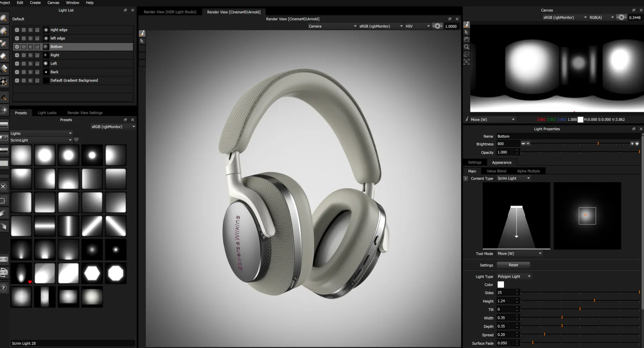The width and height of the screenshot is (644, 348).
Task: Click the Canvas exposure aperture icon
Action: [621, 17]
